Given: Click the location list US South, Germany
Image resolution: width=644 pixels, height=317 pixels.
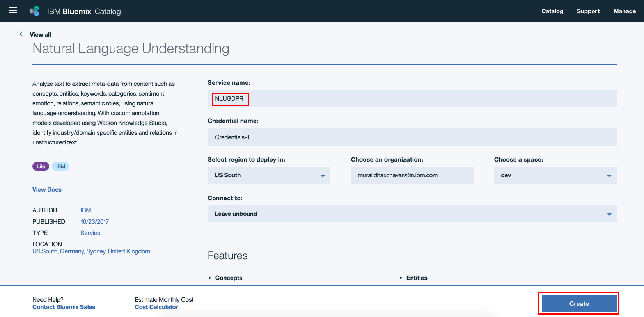Looking at the screenshot, I should point(91,251).
